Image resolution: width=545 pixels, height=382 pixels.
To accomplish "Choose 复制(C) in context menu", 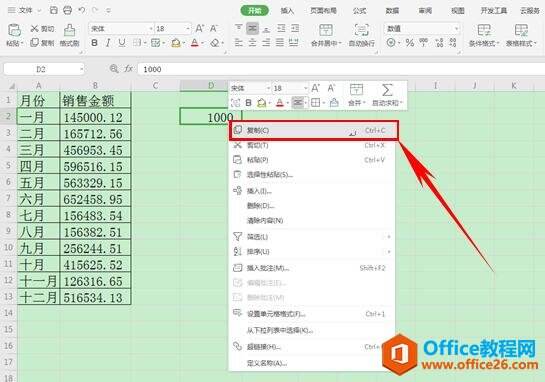I will point(314,130).
